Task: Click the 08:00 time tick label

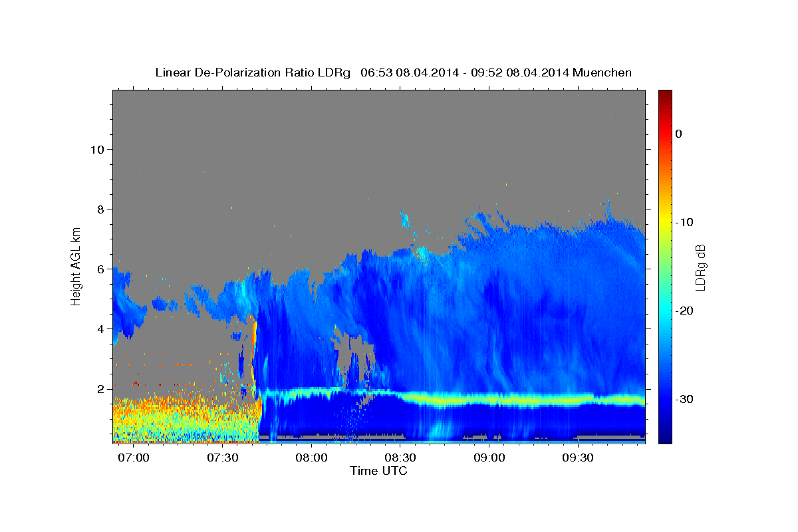Action: tap(311, 458)
